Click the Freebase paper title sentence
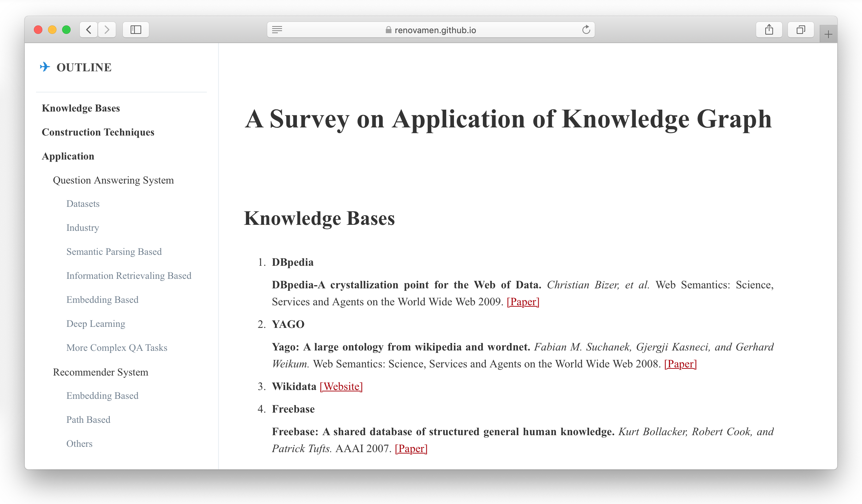The height and width of the screenshot is (504, 862). (x=443, y=432)
